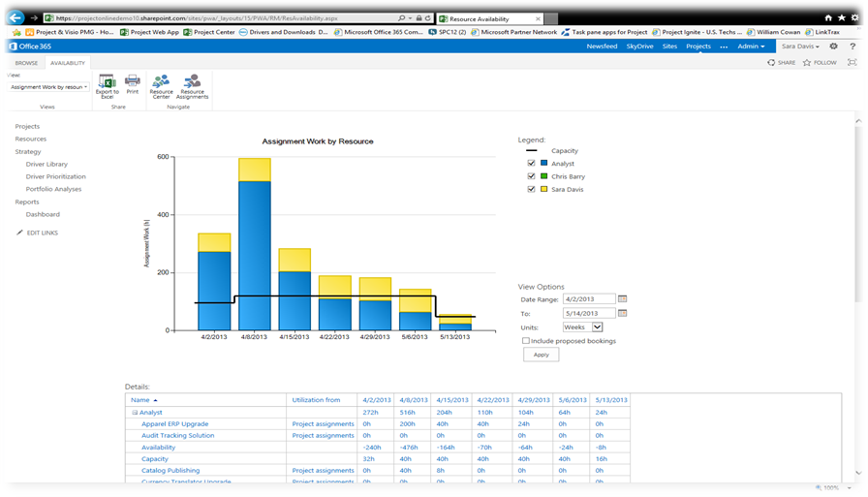Screen dimensions: 868x497
Task: Open the Admin menu in top bar
Action: 751,47
